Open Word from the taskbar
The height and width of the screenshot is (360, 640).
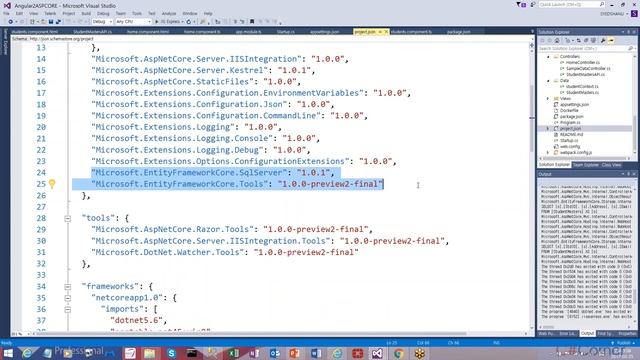[316, 353]
